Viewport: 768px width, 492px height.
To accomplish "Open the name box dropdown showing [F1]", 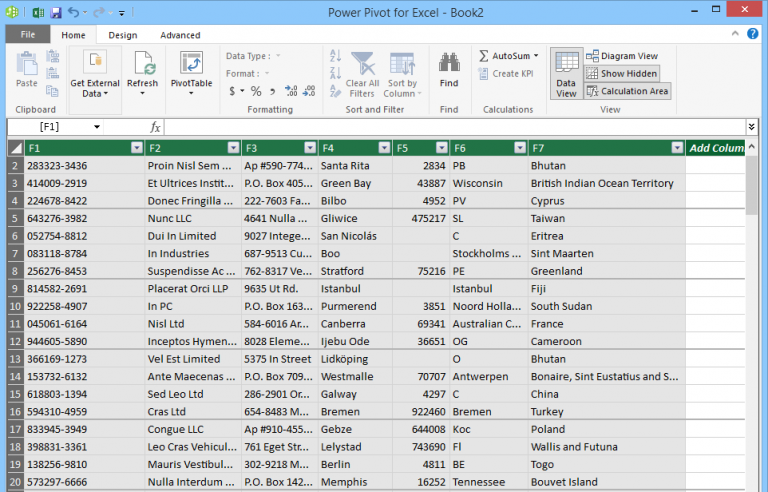I will pos(97,127).
